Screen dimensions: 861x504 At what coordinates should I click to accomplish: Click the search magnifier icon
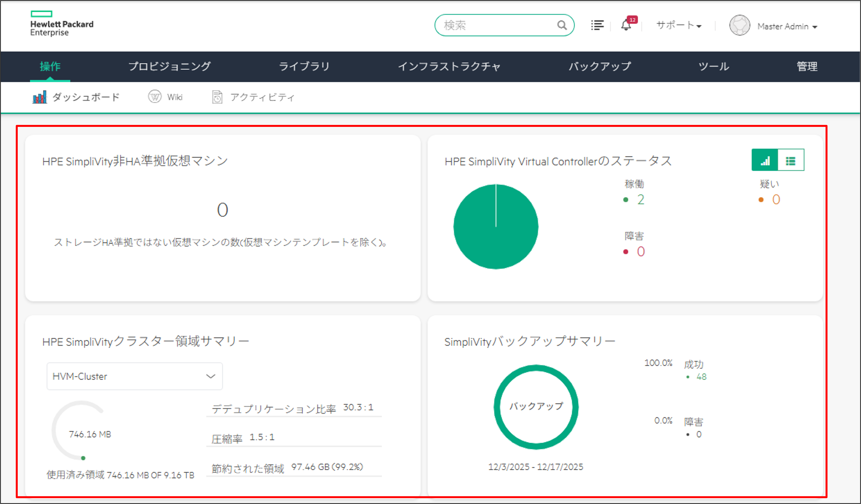(x=562, y=25)
